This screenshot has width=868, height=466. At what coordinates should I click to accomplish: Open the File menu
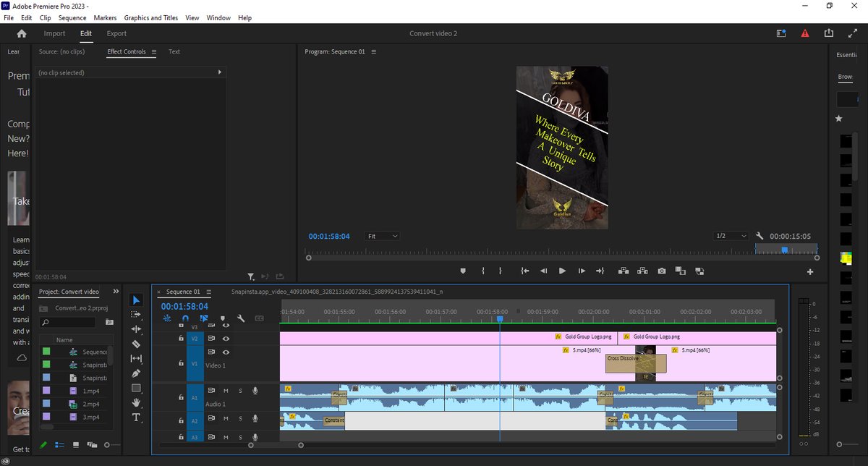[9, 17]
